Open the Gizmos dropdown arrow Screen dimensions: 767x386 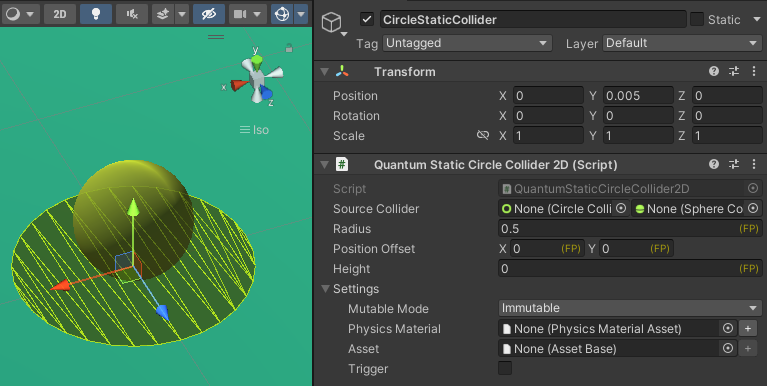click(301, 14)
